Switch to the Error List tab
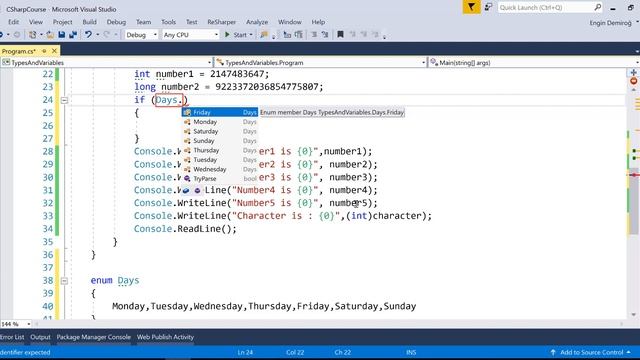This screenshot has height=360, width=640. [x=12, y=337]
